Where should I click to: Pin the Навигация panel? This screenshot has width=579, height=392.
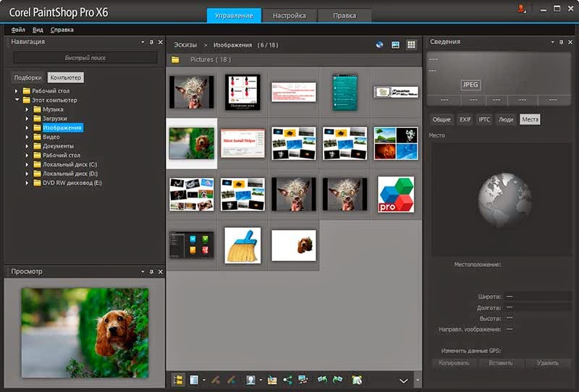(x=151, y=42)
